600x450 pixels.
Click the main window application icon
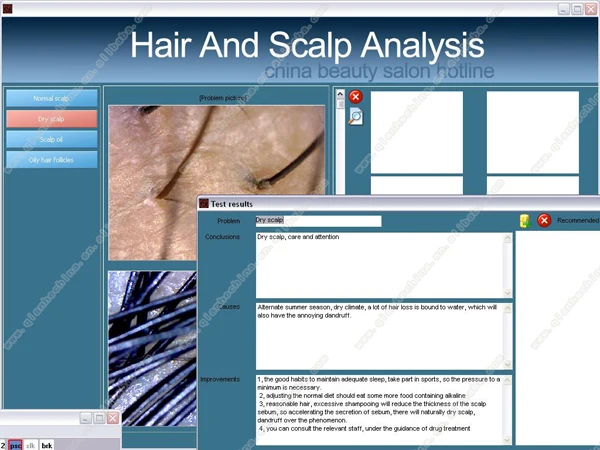[7, 8]
